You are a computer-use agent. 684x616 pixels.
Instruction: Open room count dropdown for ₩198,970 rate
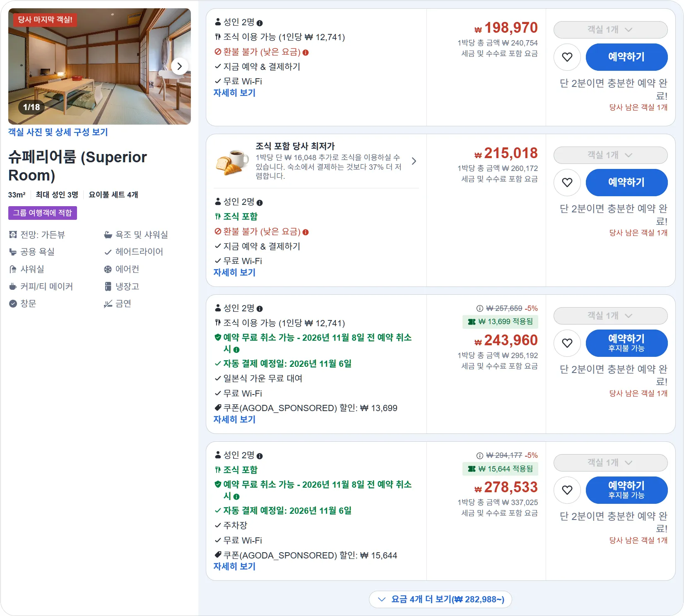tap(611, 30)
